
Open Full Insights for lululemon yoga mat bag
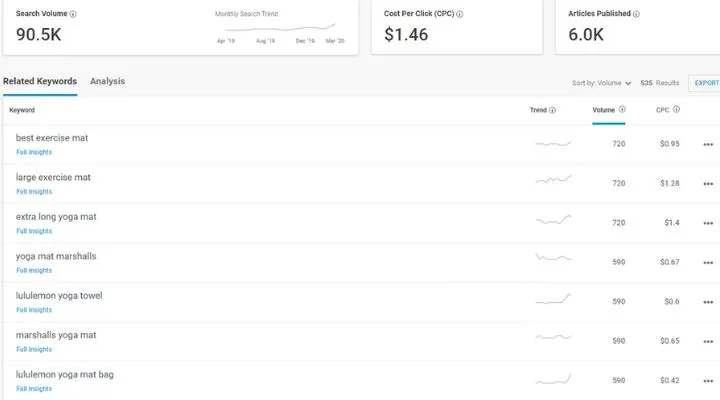(x=34, y=389)
